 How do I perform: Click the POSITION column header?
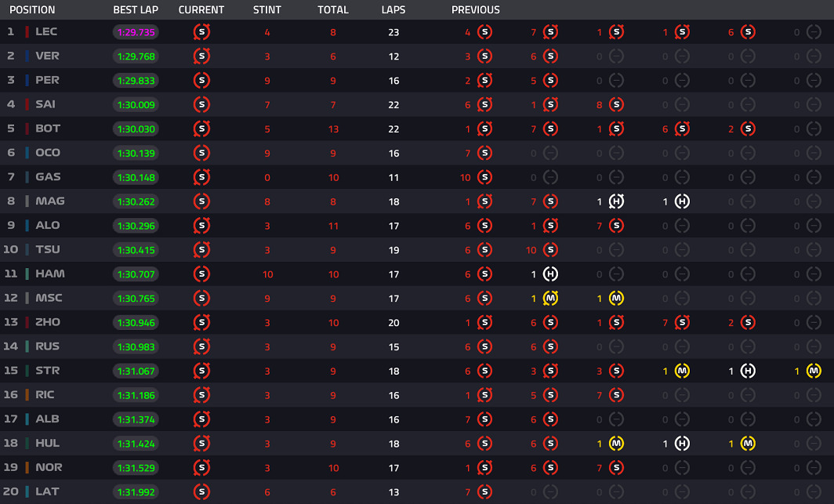coord(32,9)
